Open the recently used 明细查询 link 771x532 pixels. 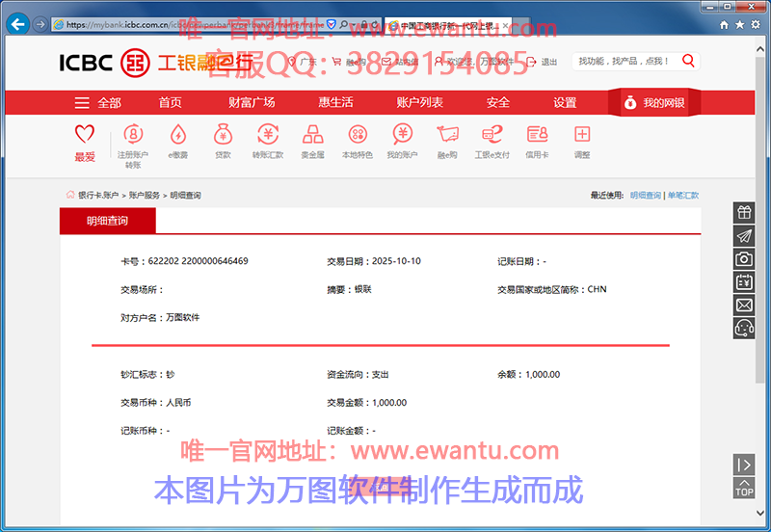[646, 196]
